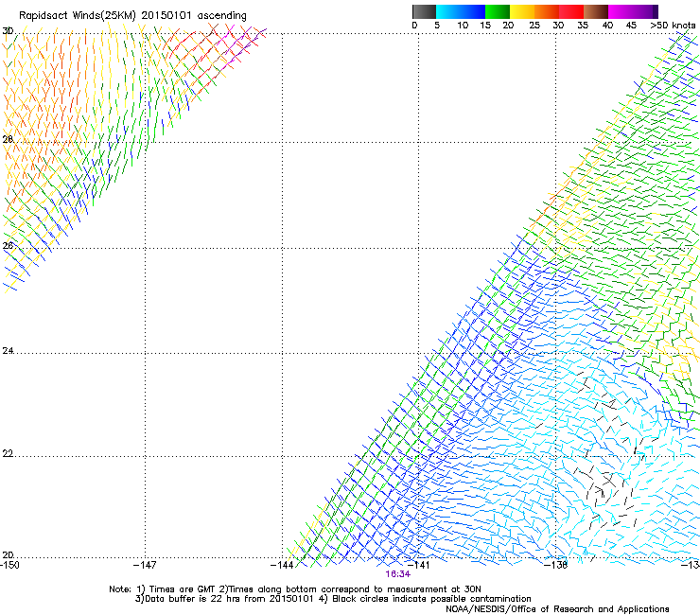Click the latitude 24 axis label
This screenshot has width=700, height=615.
[8, 351]
